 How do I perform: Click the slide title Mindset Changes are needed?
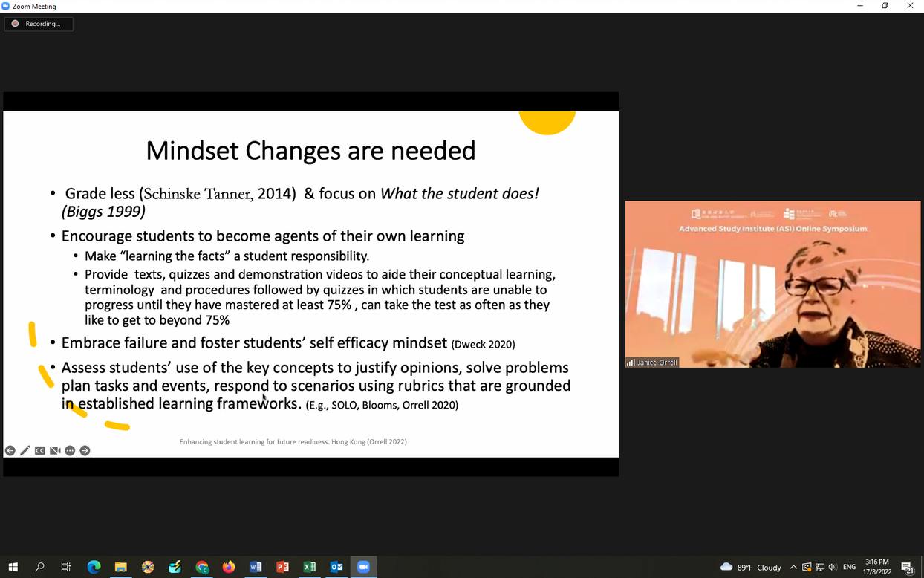[310, 151]
